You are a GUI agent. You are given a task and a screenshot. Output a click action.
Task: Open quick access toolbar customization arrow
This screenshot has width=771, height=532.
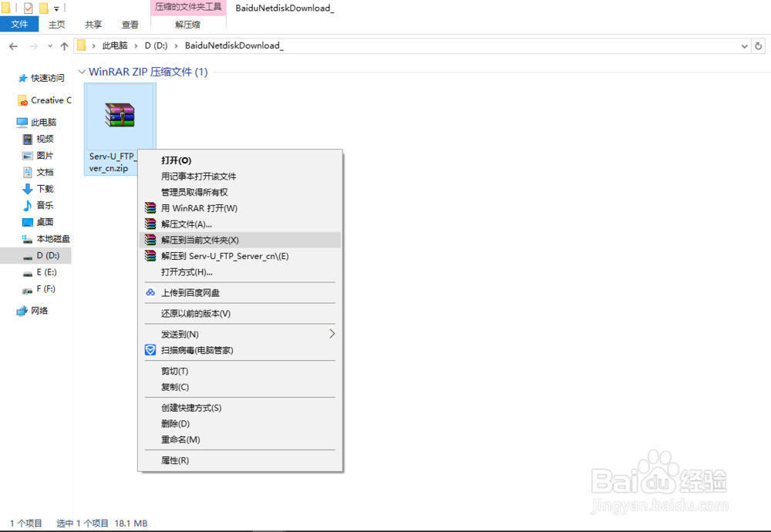pos(58,8)
